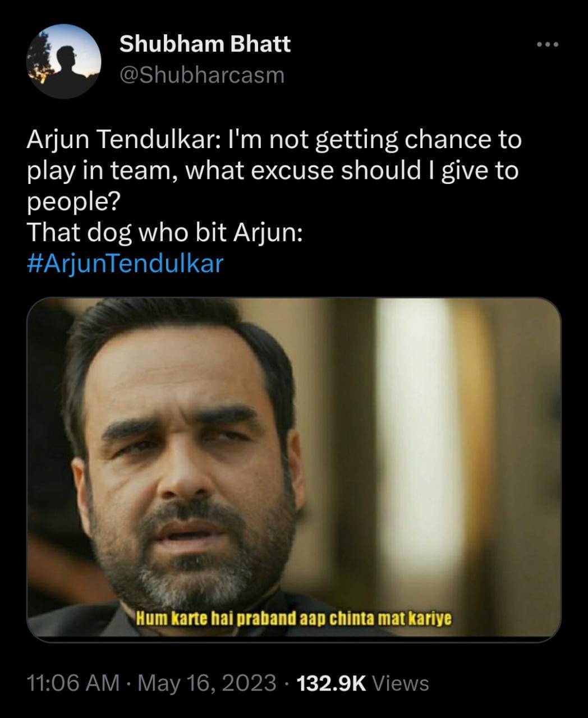588x718 pixels.
Task: Click the display name Shubham Bhatt
Action: pos(205,44)
